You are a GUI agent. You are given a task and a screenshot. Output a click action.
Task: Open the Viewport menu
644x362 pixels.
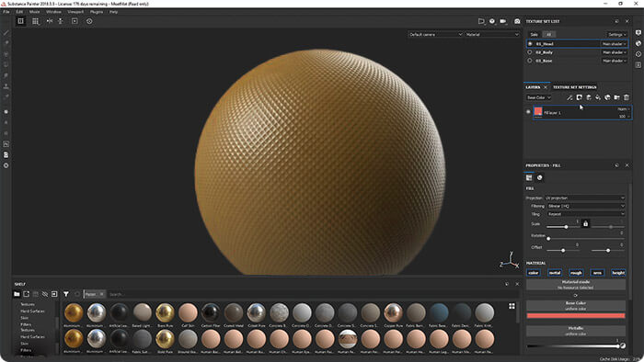click(x=75, y=12)
